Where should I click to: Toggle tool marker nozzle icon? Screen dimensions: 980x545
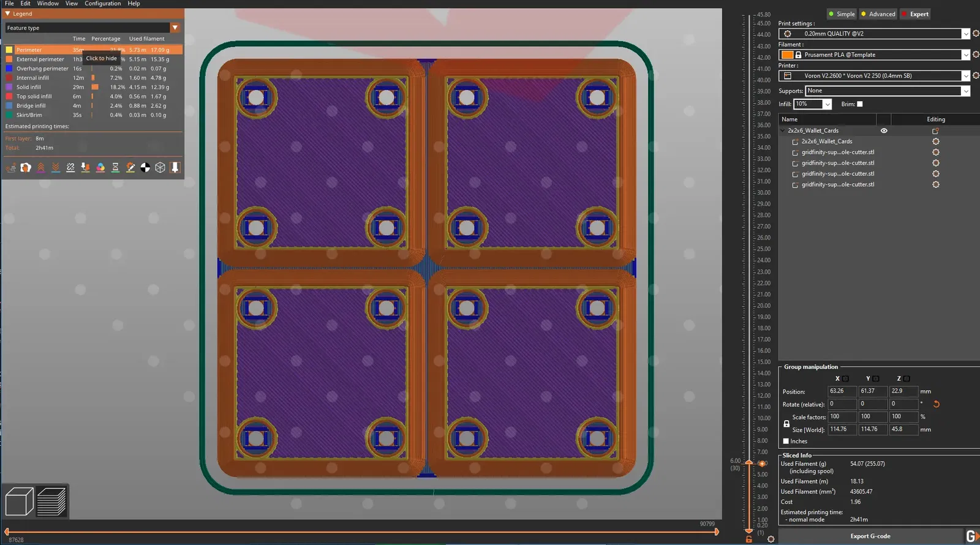pyautogui.click(x=175, y=168)
